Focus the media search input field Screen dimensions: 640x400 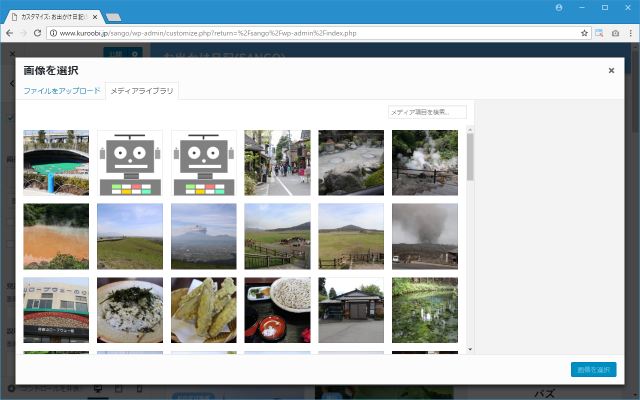pos(427,112)
